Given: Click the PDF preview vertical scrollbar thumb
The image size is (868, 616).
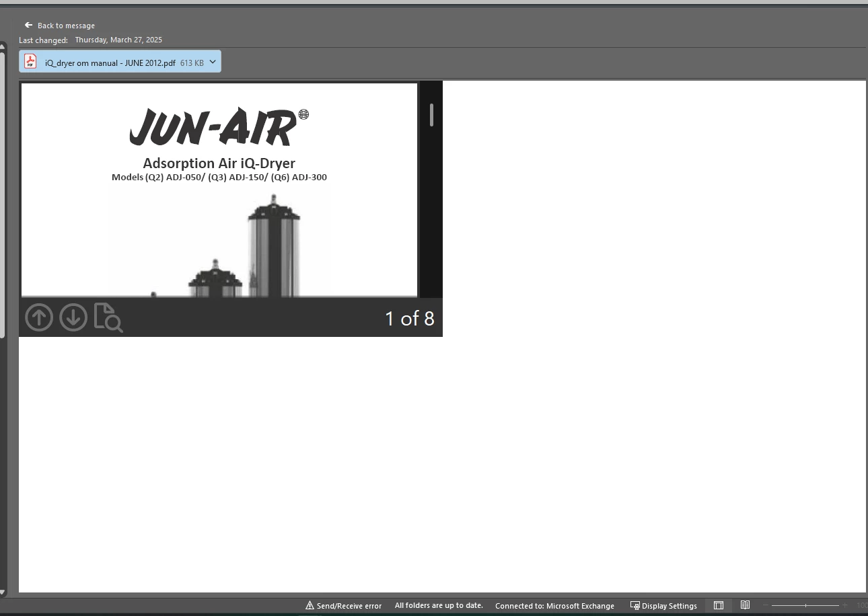Looking at the screenshot, I should [431, 115].
